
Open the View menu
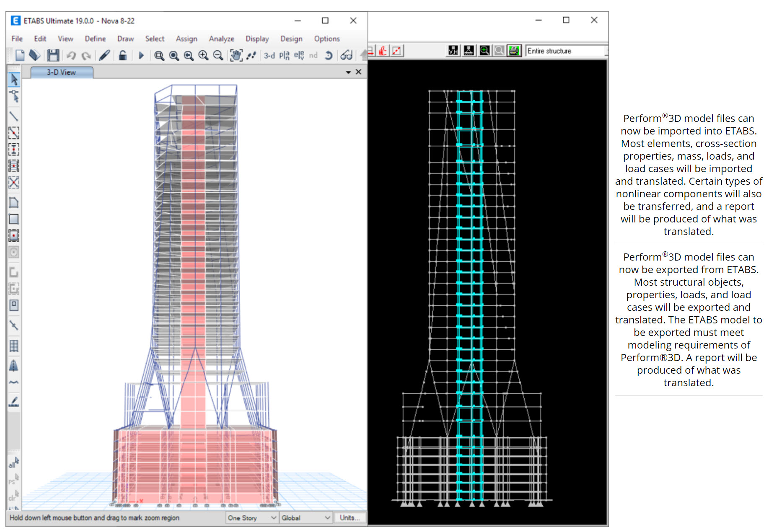(x=65, y=39)
